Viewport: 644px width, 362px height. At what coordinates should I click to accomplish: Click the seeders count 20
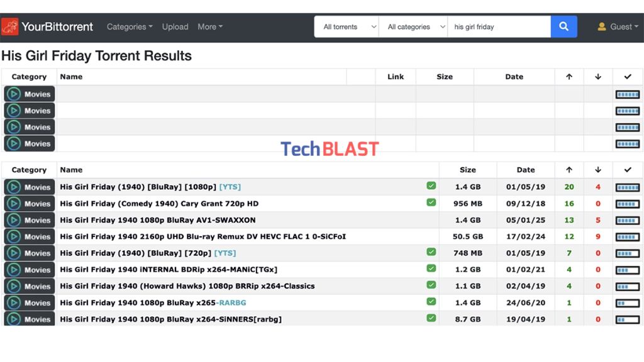(x=569, y=187)
